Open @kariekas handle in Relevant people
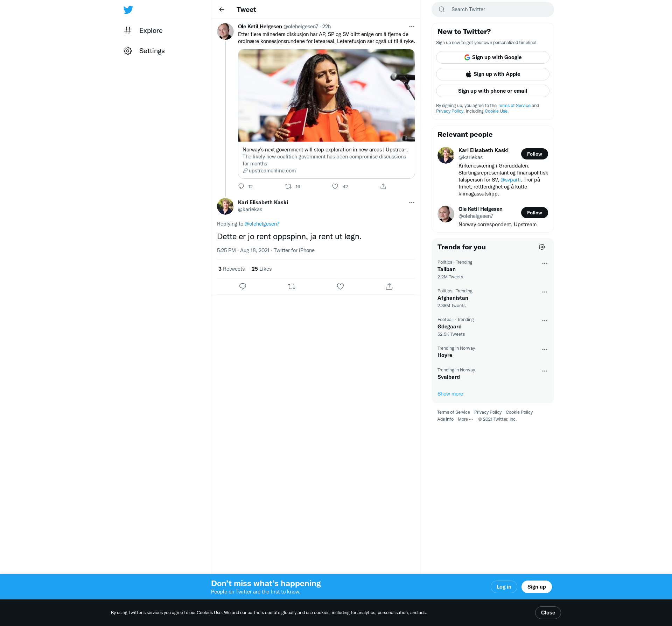Image resolution: width=672 pixels, height=626 pixels. click(470, 157)
